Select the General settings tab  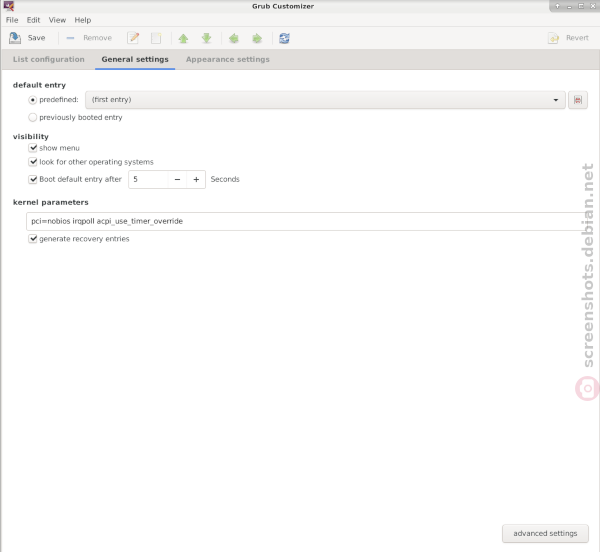pyautogui.click(x=135, y=59)
